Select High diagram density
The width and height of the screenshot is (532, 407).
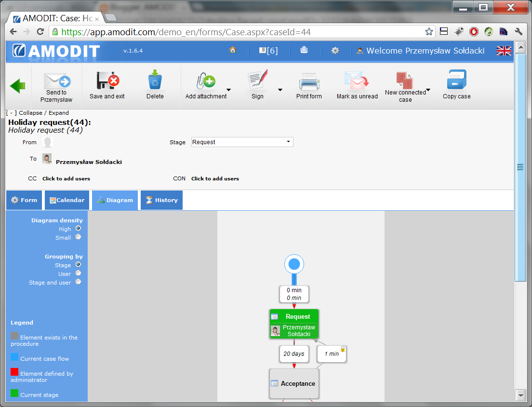(78, 229)
